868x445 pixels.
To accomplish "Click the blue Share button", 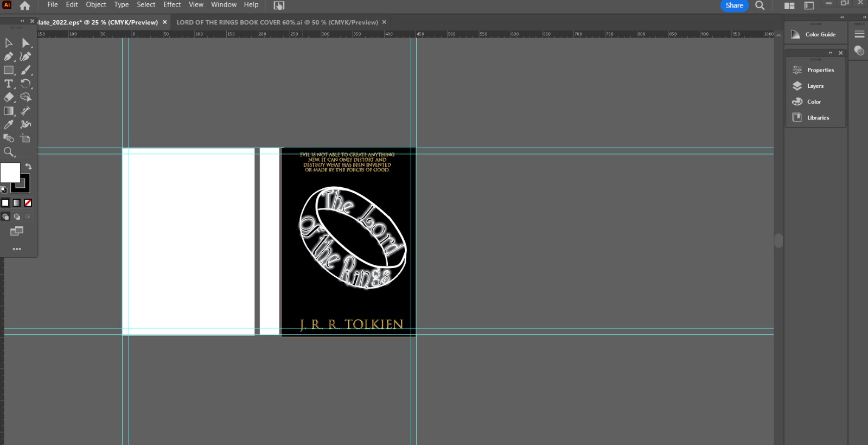I will click(734, 5).
